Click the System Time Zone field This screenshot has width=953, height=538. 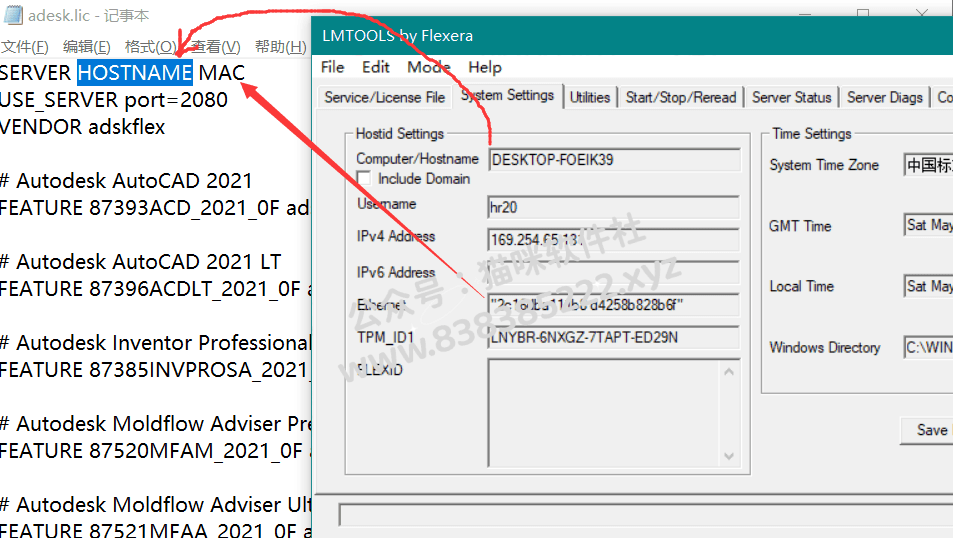pyautogui.click(x=928, y=165)
